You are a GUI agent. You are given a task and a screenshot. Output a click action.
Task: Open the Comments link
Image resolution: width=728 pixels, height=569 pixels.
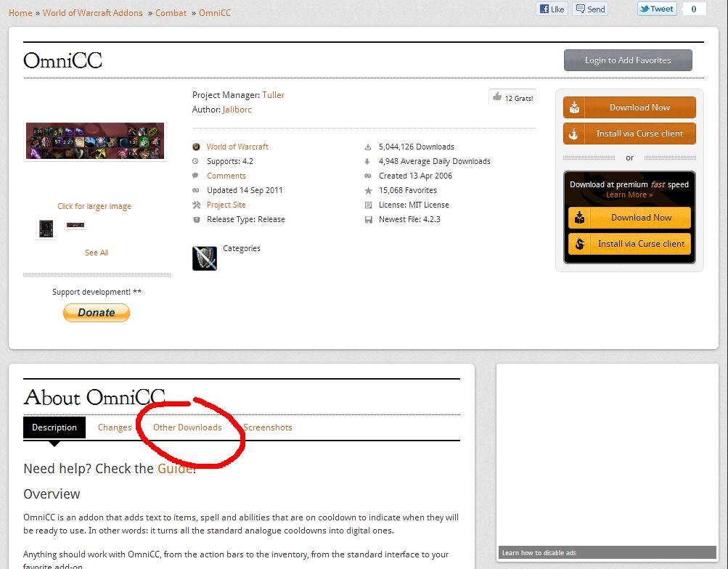point(226,176)
